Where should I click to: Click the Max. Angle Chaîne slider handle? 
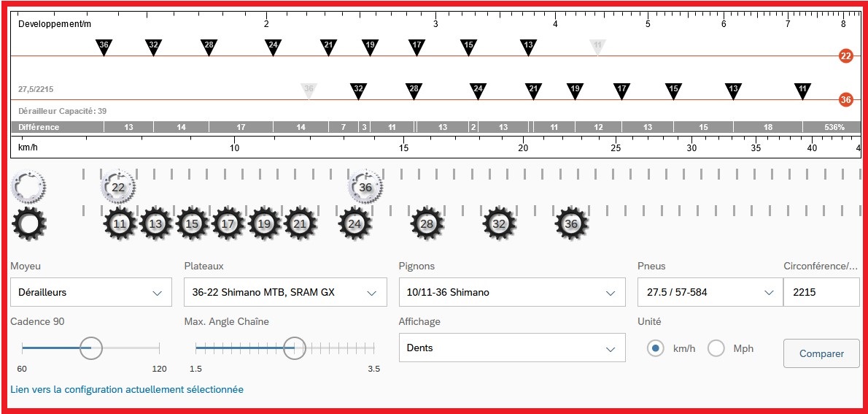click(295, 348)
